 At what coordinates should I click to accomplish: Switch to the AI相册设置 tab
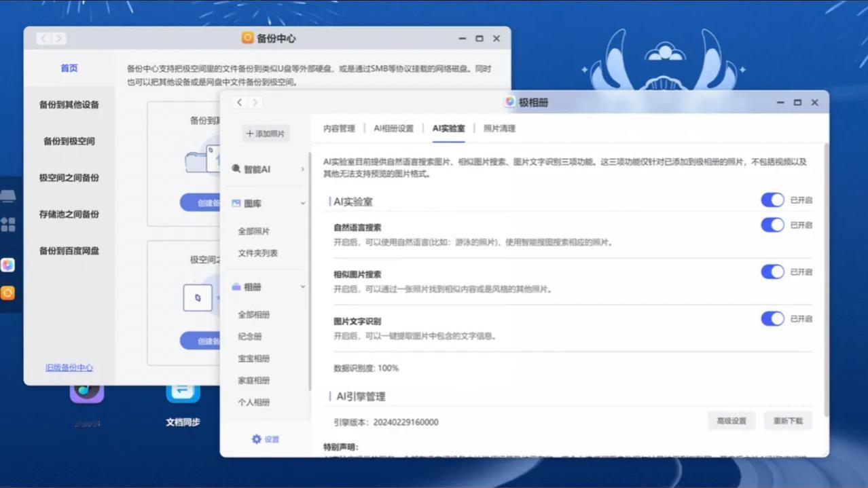tap(393, 128)
